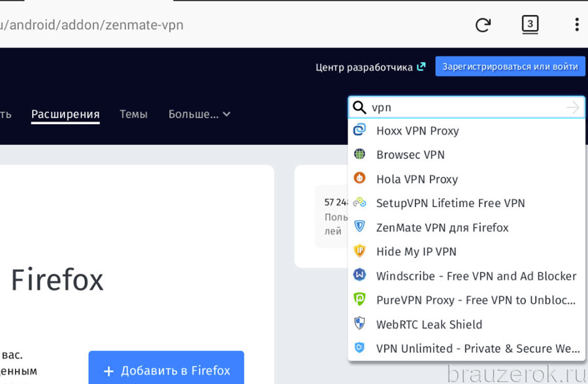Pick Hide My IP VPN suggestion
The height and width of the screenshot is (384, 588).
[x=466, y=251]
